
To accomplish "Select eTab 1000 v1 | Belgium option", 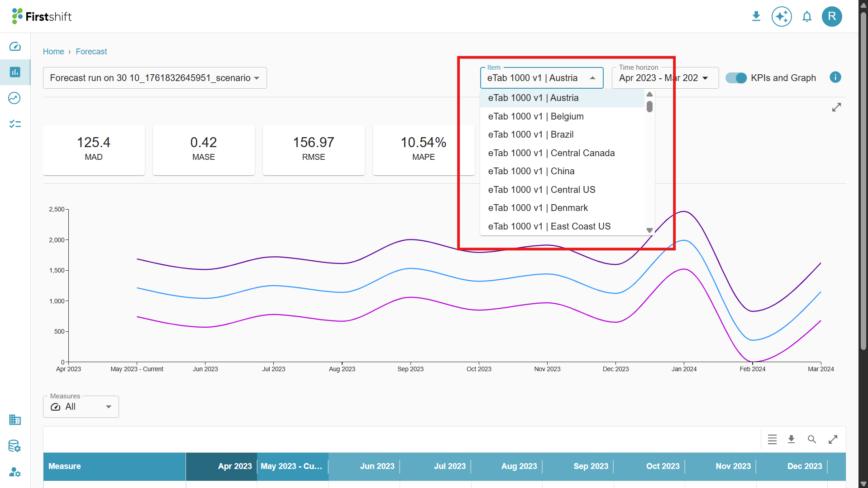I will pyautogui.click(x=562, y=116).
